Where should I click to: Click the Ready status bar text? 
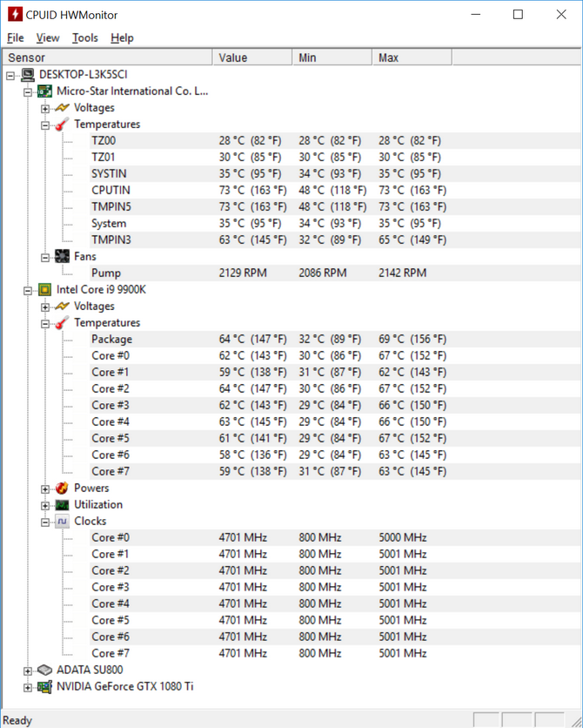pyautogui.click(x=17, y=720)
